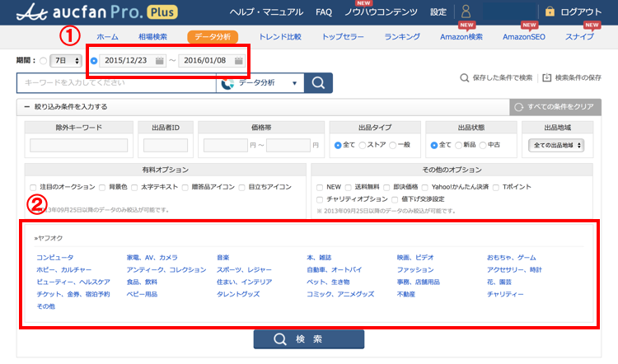618x364 pixels.
Task: Open the ランキング tab
Action: (x=402, y=37)
